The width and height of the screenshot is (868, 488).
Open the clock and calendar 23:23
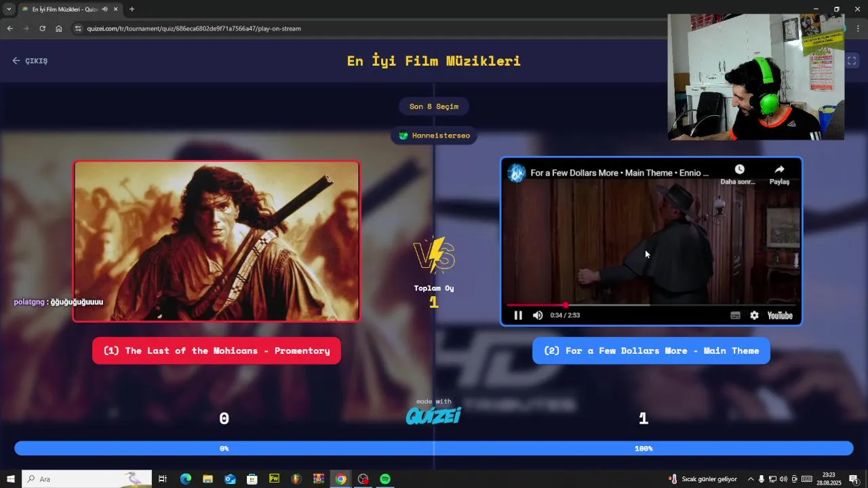click(x=829, y=479)
